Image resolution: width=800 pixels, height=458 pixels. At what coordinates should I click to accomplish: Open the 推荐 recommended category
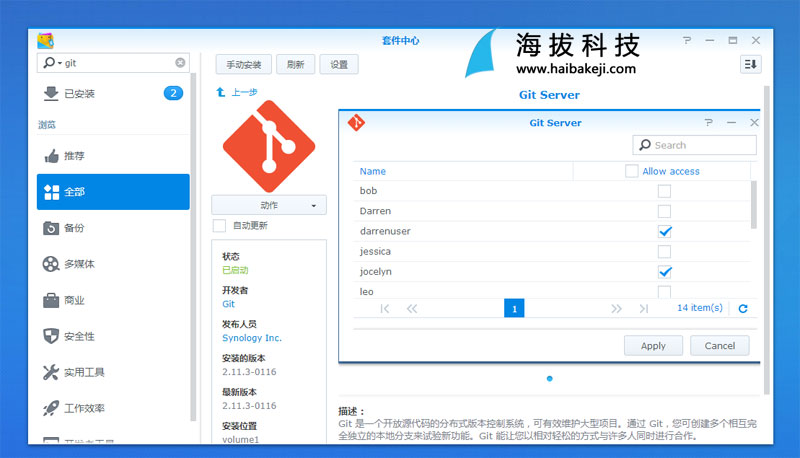coord(113,156)
